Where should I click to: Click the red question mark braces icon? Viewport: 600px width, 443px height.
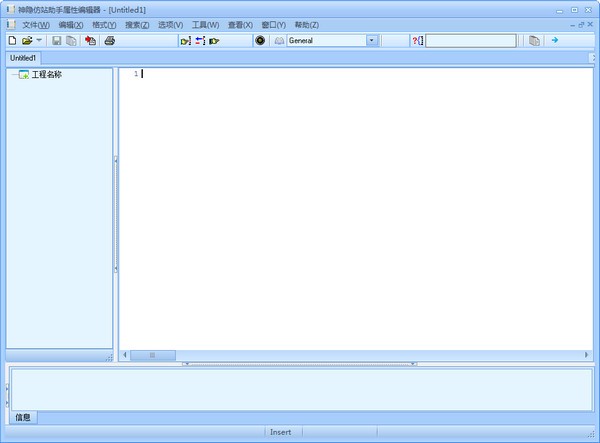click(417, 41)
